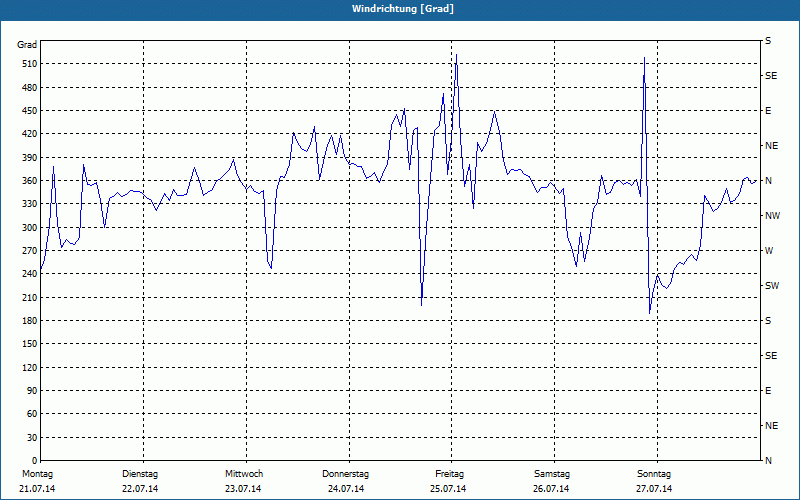Select the date 25.07.14

tap(448, 489)
